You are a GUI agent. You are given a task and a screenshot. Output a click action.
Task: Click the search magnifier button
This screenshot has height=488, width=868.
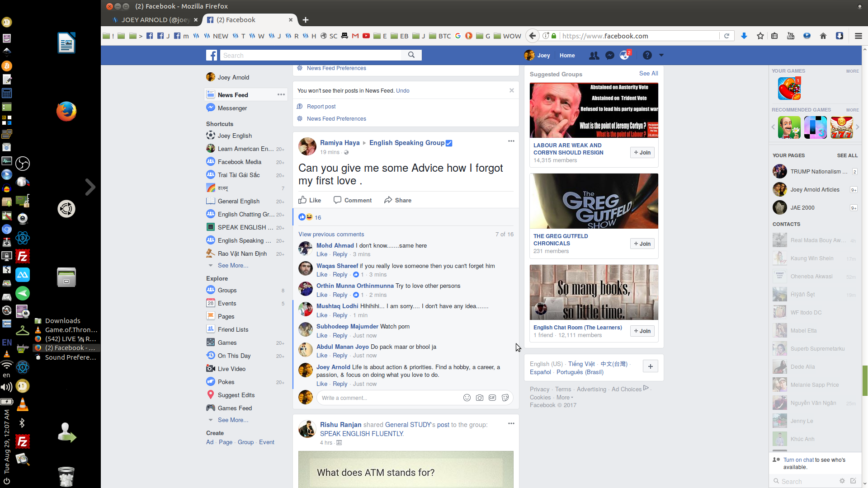point(411,55)
